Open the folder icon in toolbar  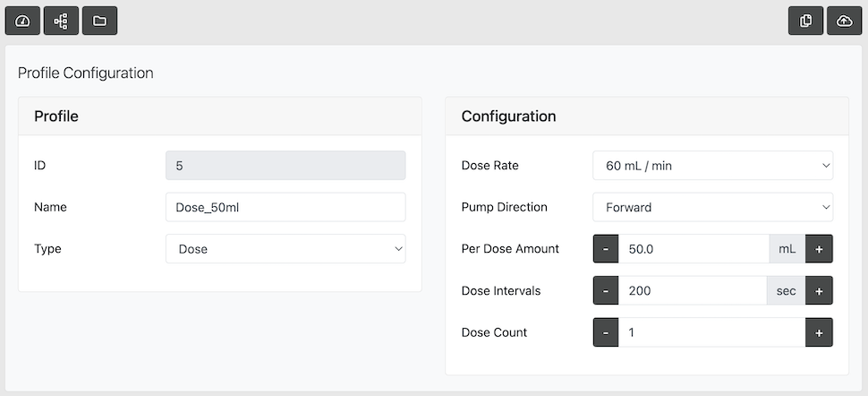(99, 21)
